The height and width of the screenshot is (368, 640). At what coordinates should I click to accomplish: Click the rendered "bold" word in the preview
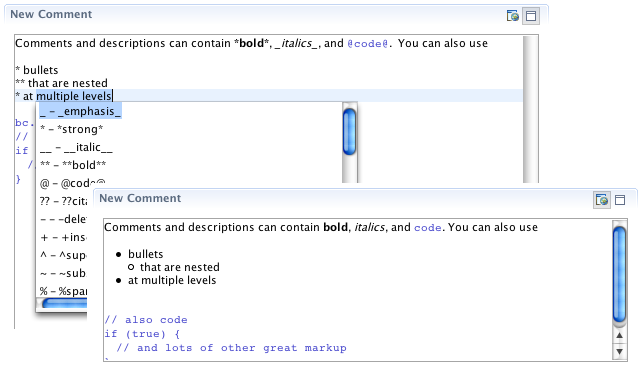pyautogui.click(x=336, y=227)
